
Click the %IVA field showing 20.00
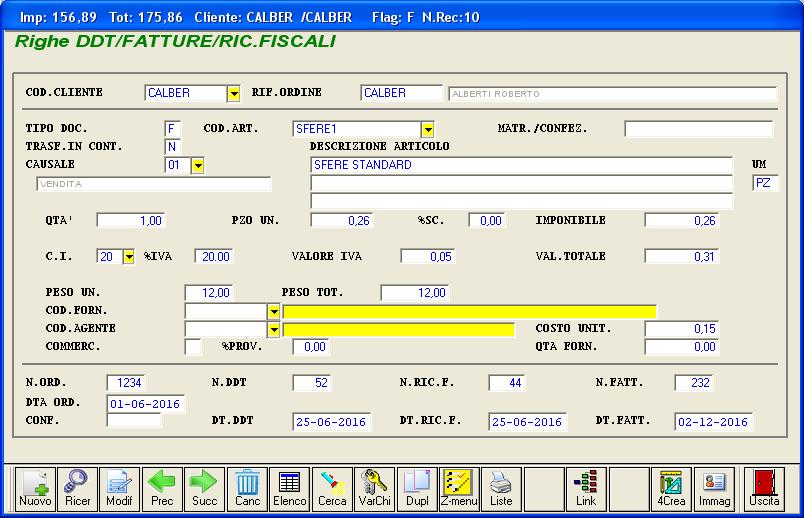[x=214, y=256]
